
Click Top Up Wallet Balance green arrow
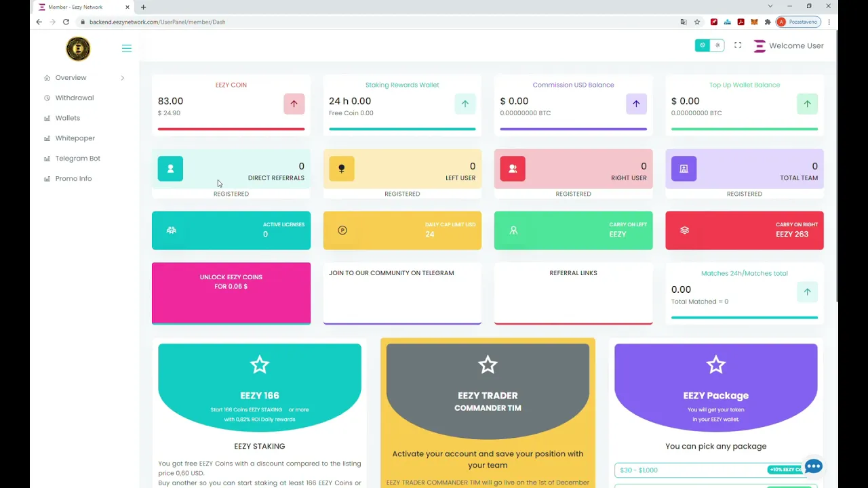(x=807, y=104)
